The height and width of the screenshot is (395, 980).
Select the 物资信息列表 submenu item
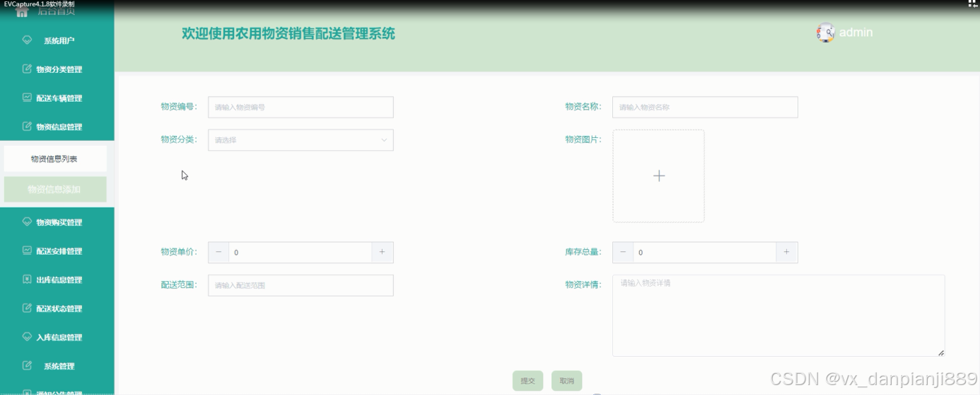[55, 159]
